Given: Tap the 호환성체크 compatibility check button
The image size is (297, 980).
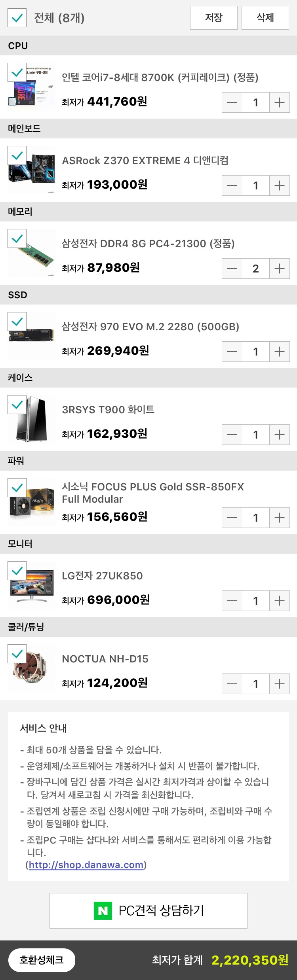Looking at the screenshot, I should [x=42, y=960].
